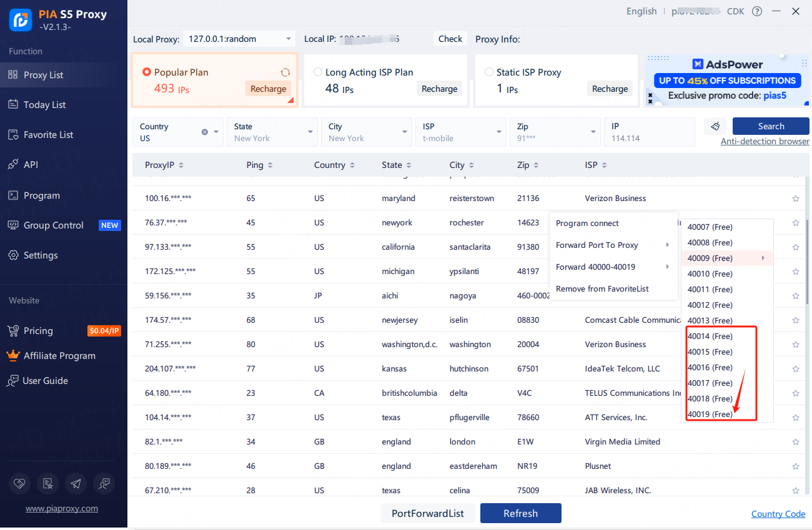Click the clear filters broom icon
The height and width of the screenshot is (530, 812).
click(715, 126)
